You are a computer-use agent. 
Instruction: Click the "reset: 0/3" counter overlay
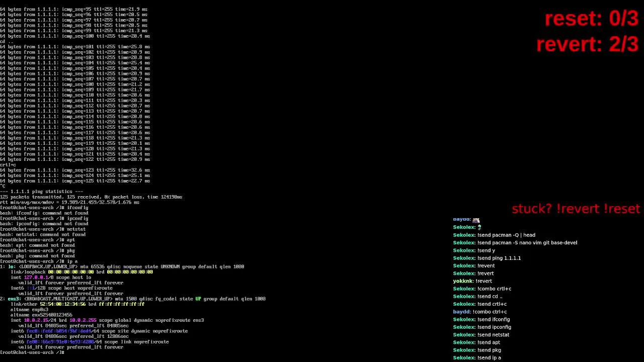pos(591,19)
